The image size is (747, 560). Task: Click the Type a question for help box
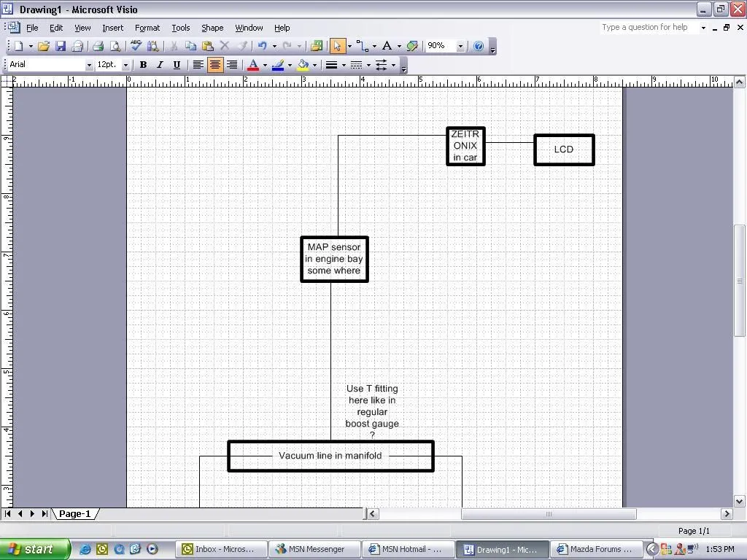649,27
